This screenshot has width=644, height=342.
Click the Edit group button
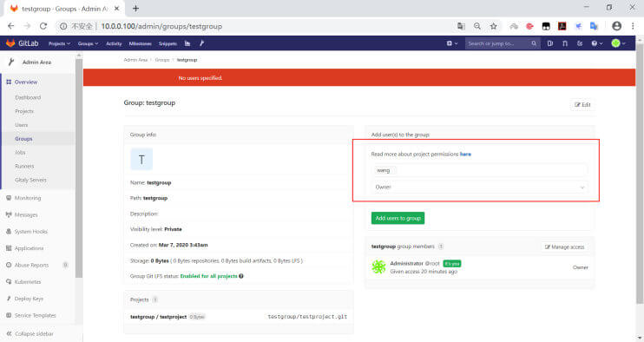(582, 105)
